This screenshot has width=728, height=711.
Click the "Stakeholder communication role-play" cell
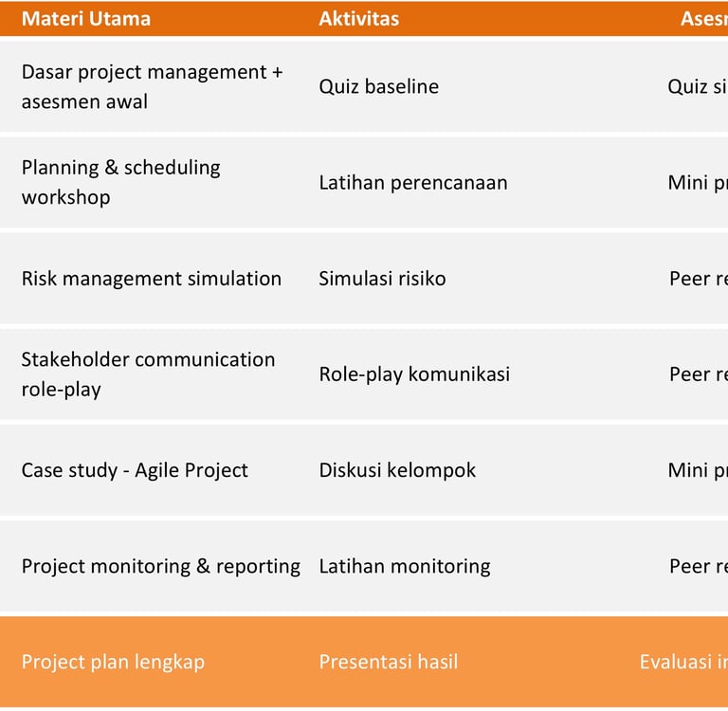[149, 374]
